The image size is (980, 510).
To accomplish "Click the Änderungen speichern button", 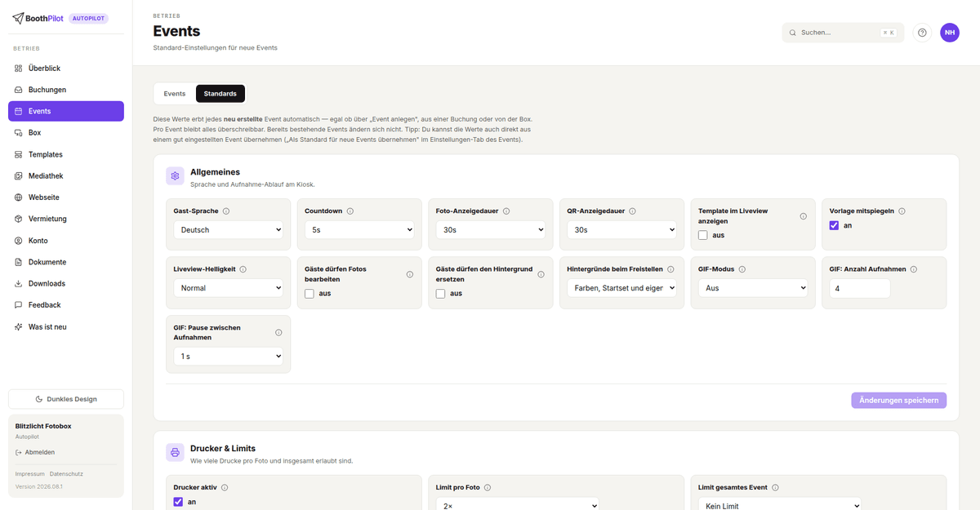I will click(x=899, y=400).
